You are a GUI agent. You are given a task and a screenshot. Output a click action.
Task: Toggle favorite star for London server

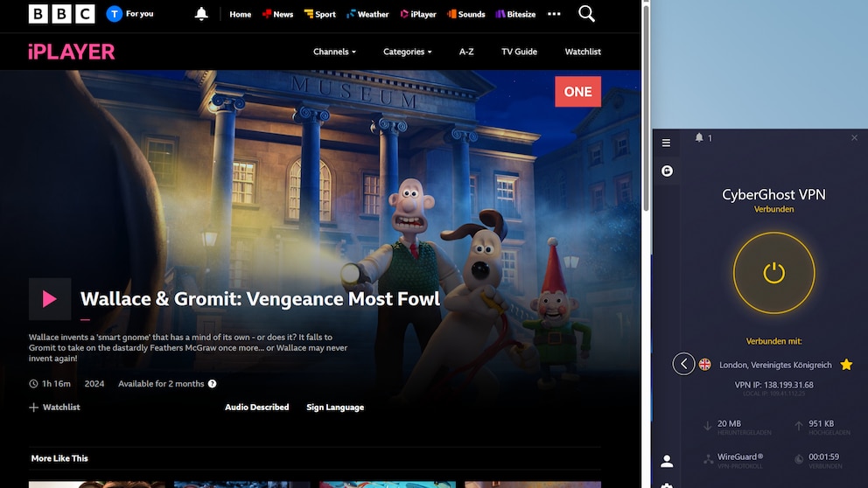(x=846, y=365)
